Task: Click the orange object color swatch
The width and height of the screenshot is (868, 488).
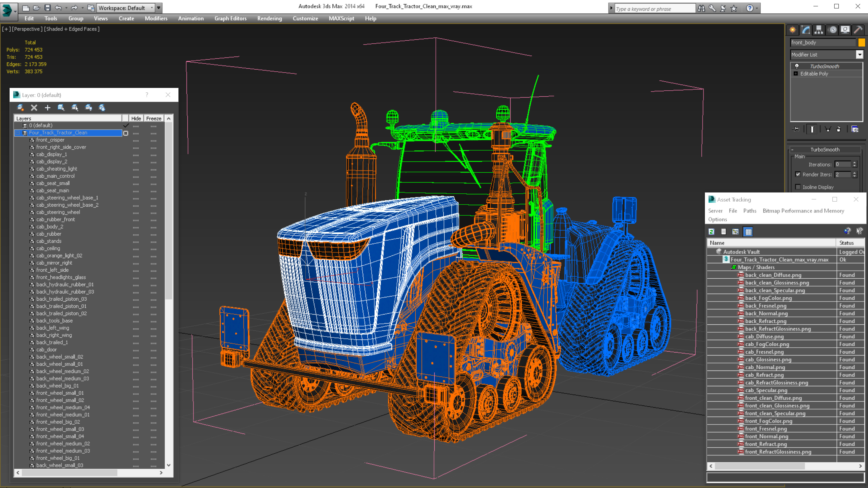Action: click(x=861, y=42)
